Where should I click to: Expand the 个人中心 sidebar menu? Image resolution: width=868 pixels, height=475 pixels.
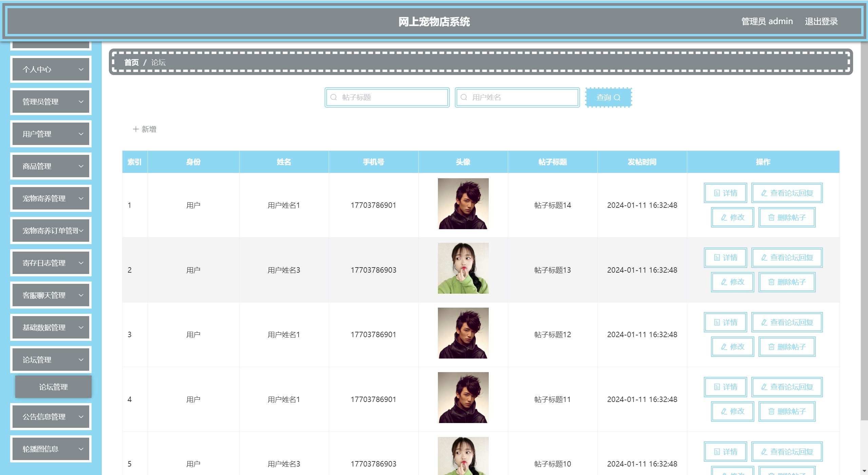(x=51, y=69)
